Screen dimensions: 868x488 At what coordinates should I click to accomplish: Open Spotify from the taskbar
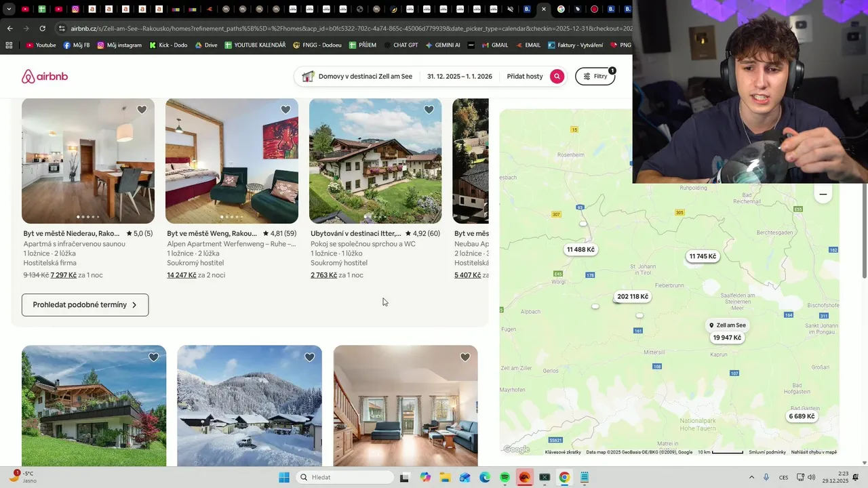click(x=505, y=477)
